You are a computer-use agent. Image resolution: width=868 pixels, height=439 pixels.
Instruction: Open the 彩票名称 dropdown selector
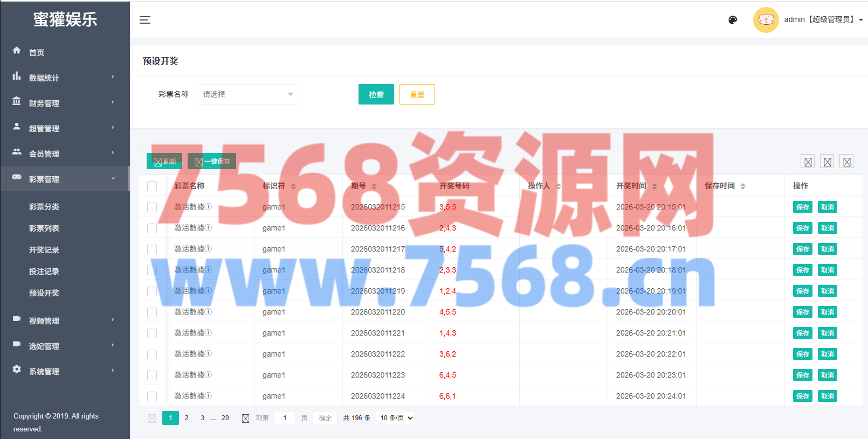[x=247, y=94]
